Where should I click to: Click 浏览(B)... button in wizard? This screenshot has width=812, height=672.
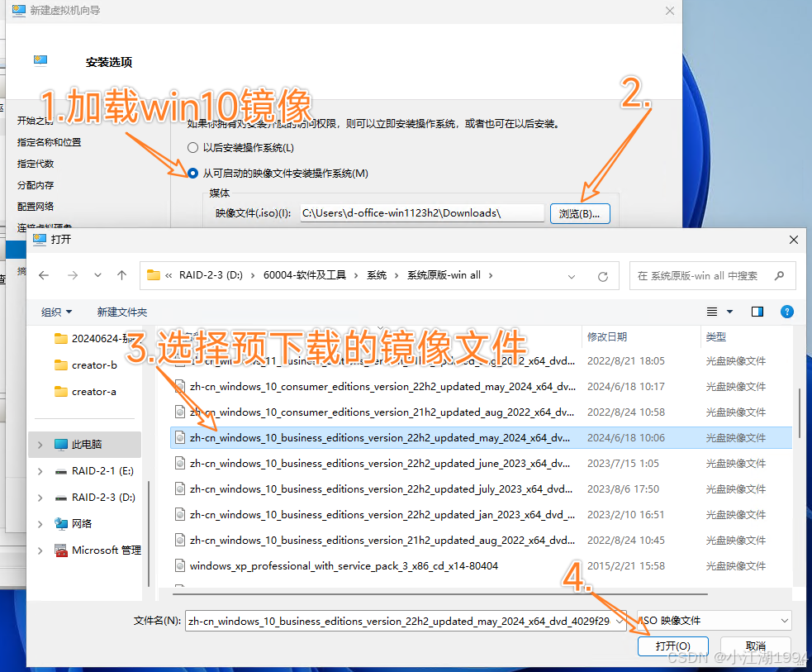[580, 213]
